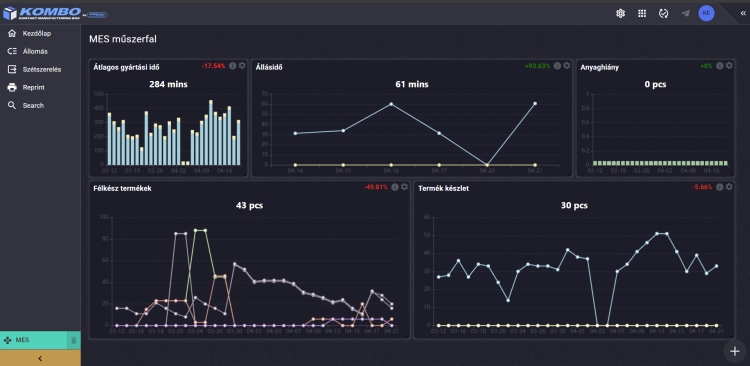Open settings of Átlagos gyártási idő widget
This screenshot has height=366, width=750.
pyautogui.click(x=242, y=66)
